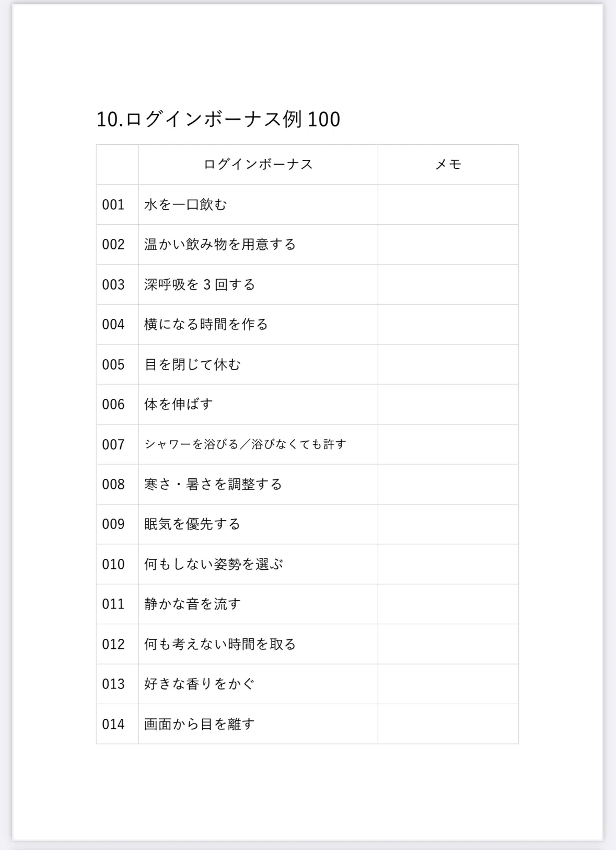Select the entry 画面から目を離す

click(199, 724)
